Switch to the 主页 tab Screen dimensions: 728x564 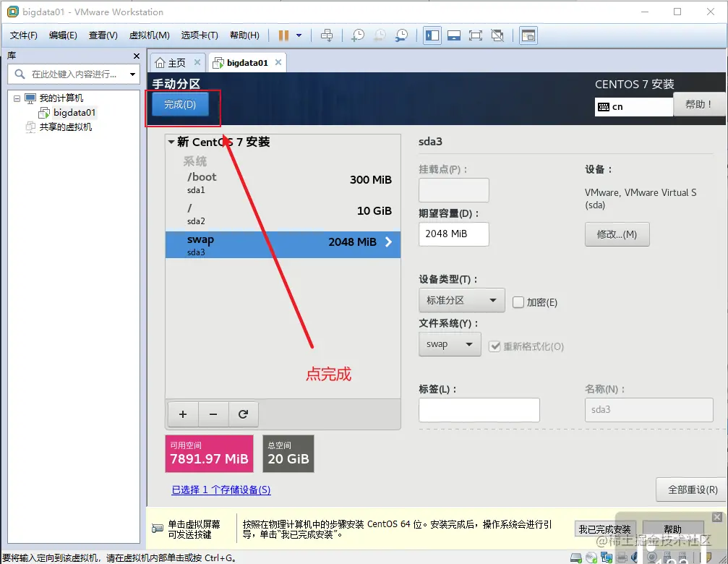tap(176, 62)
